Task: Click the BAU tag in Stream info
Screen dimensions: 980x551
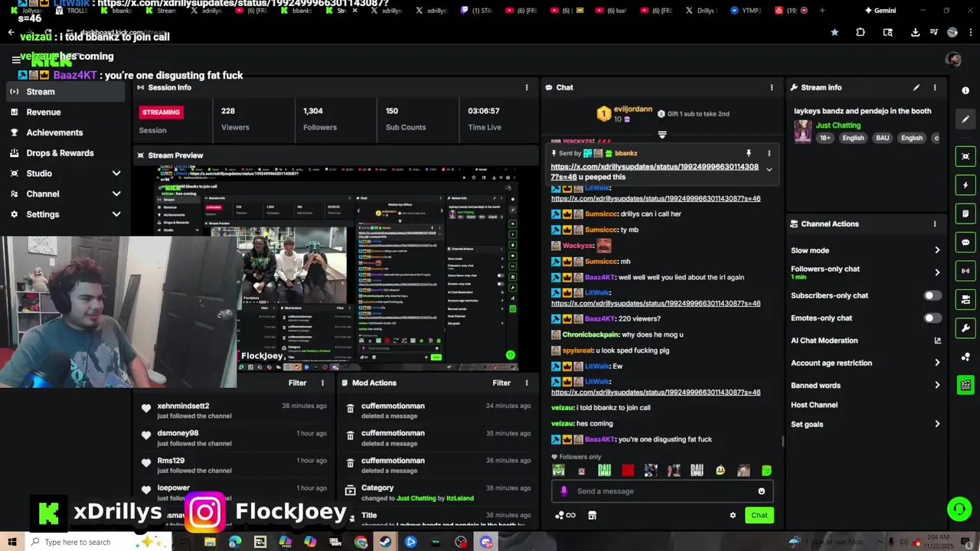Action: click(x=882, y=138)
